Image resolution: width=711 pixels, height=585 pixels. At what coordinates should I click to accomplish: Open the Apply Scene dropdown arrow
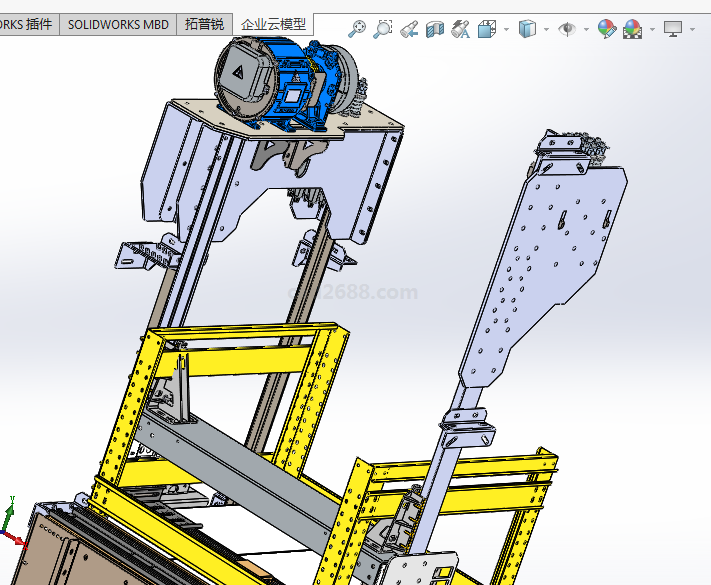(x=651, y=30)
